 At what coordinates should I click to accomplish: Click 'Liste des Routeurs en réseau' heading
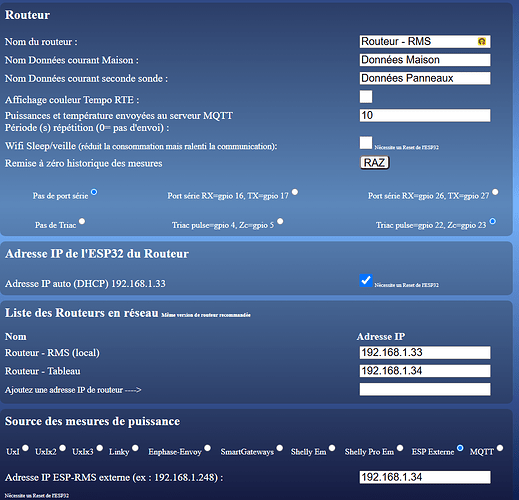tap(82, 313)
